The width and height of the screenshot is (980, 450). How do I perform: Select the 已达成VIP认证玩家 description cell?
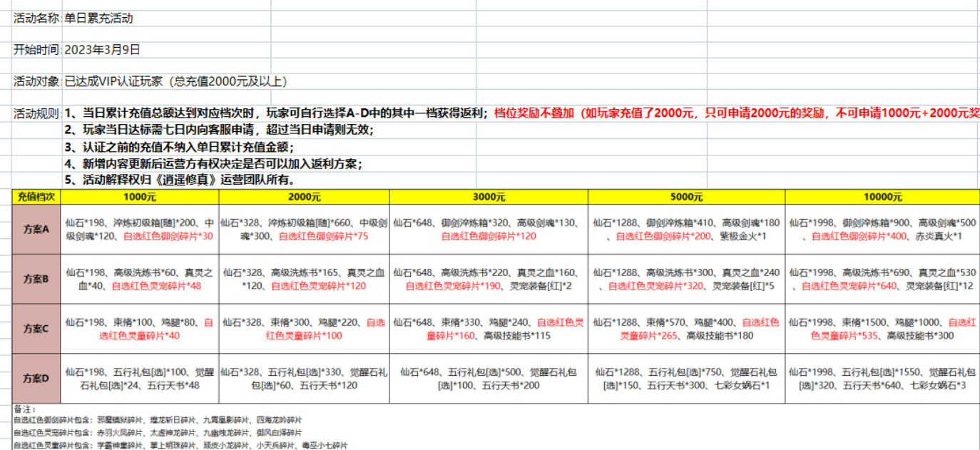click(x=175, y=81)
